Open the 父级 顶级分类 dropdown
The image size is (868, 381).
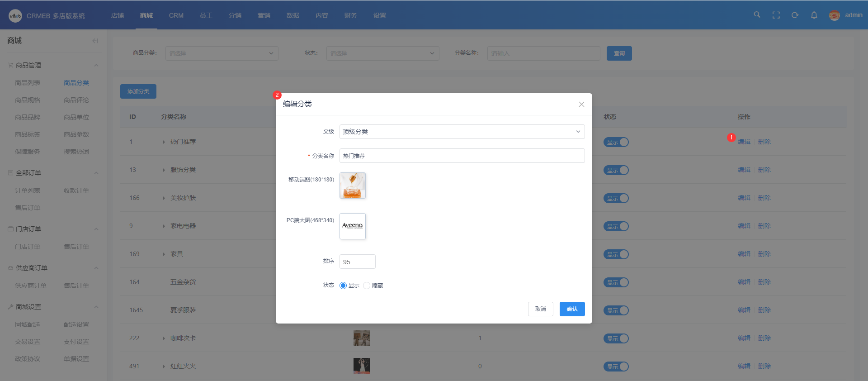462,132
